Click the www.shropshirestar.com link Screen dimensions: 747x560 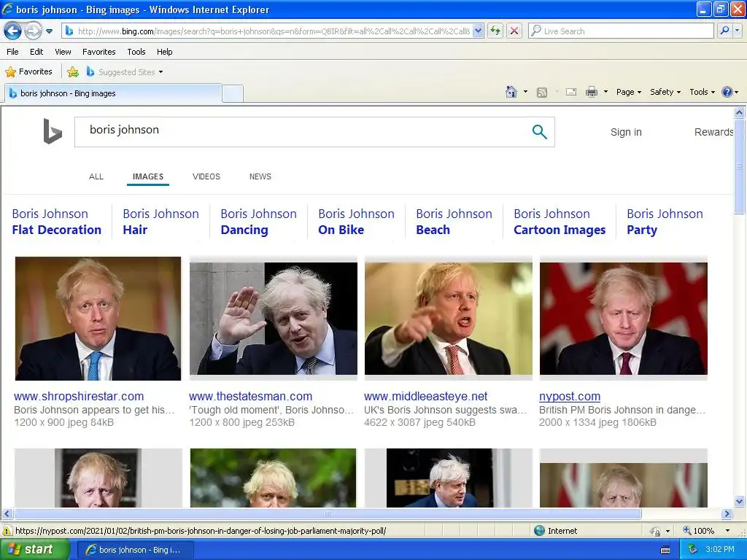coord(79,396)
